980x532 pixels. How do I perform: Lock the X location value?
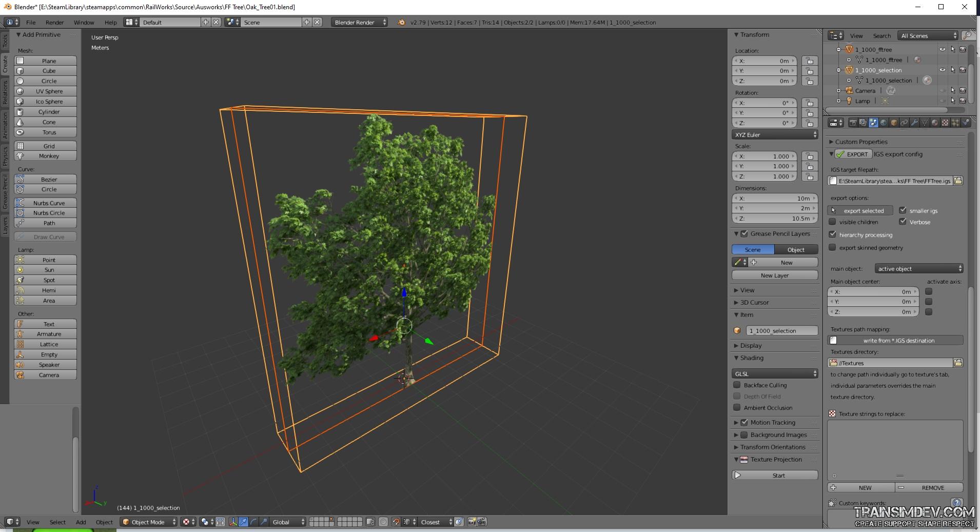[x=810, y=61]
